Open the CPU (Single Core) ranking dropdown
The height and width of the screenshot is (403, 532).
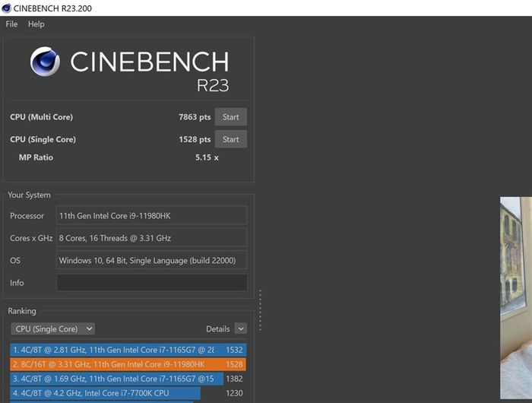53,328
